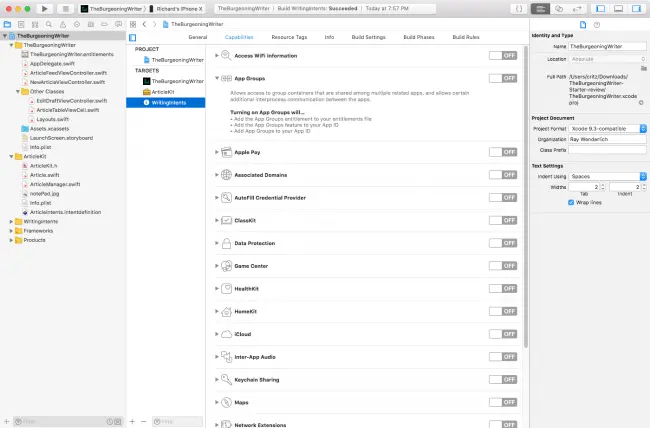Expand the Data Protection section

[216, 243]
